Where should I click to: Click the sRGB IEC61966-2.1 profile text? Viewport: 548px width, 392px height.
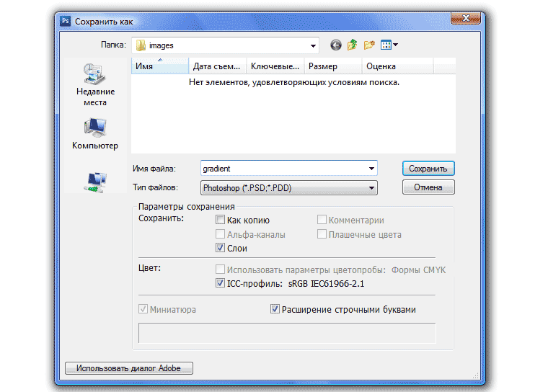pos(326,284)
